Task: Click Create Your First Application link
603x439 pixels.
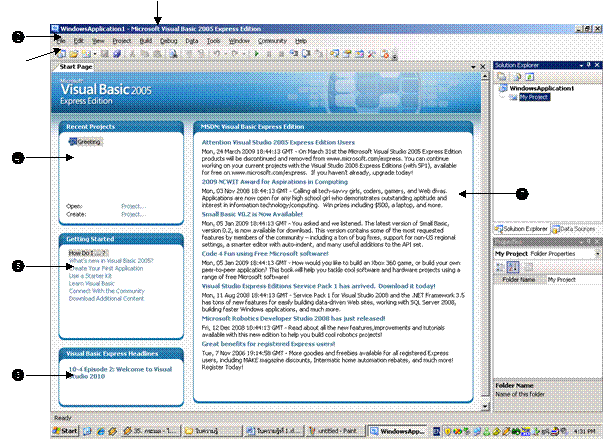Action: pos(106,268)
